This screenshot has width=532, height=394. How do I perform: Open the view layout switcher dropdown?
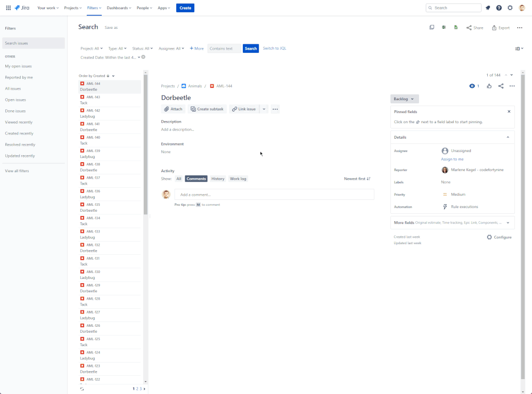[x=519, y=49]
